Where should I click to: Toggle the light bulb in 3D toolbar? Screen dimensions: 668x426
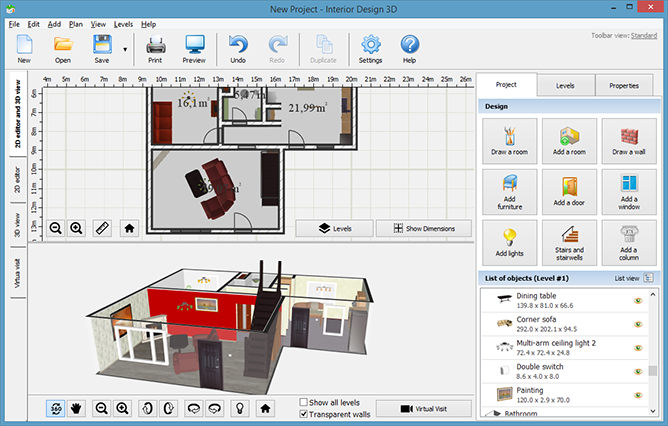click(240, 409)
